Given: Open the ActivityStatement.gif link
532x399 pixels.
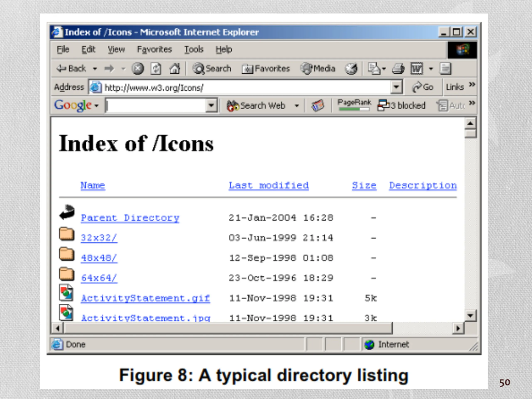Looking at the screenshot, I should point(145,298).
